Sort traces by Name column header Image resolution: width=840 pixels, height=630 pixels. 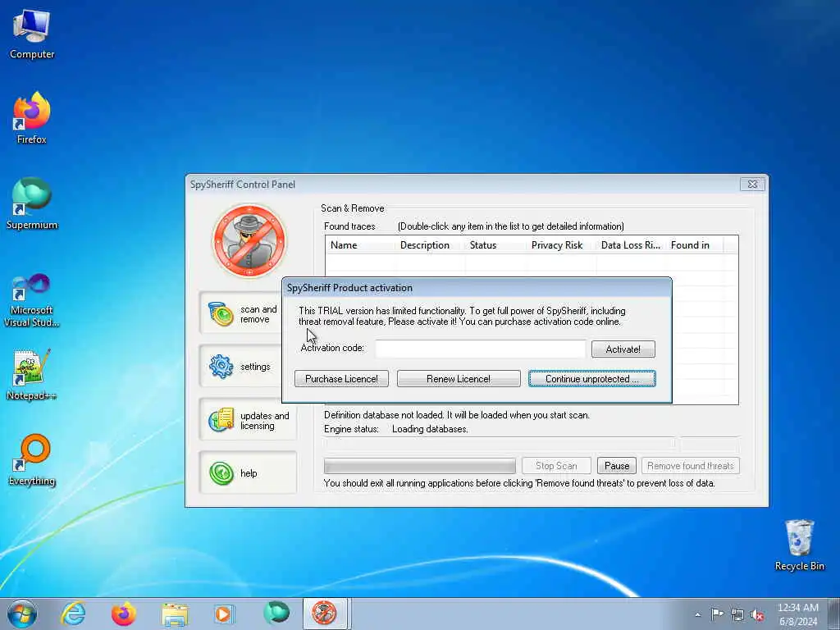[x=360, y=244]
